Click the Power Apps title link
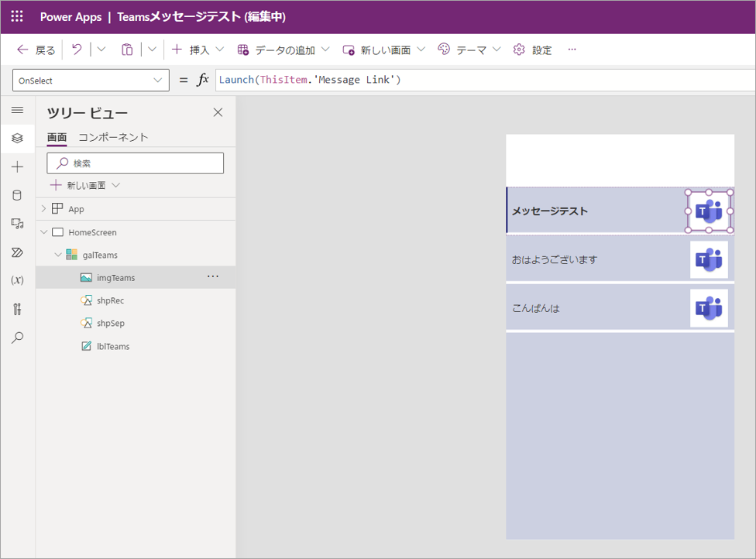756x559 pixels. pyautogui.click(x=71, y=17)
